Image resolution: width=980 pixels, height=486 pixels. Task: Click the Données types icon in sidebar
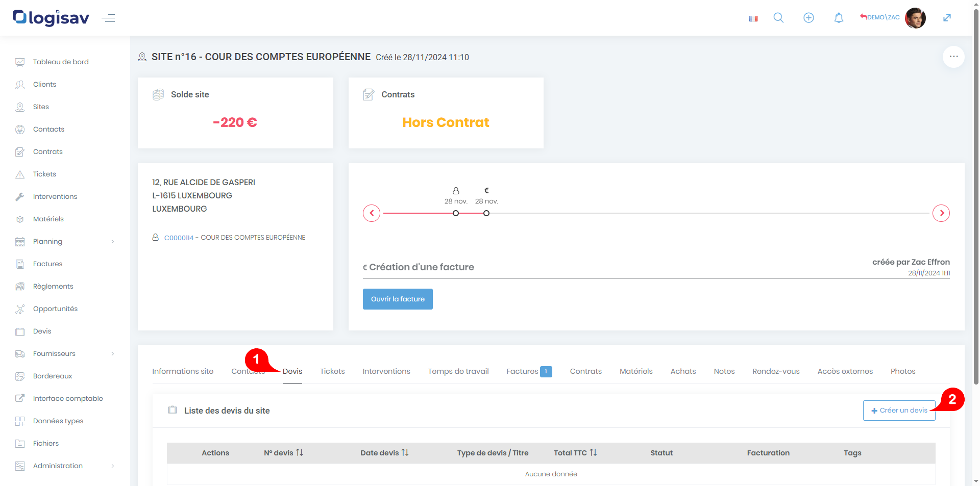20,421
